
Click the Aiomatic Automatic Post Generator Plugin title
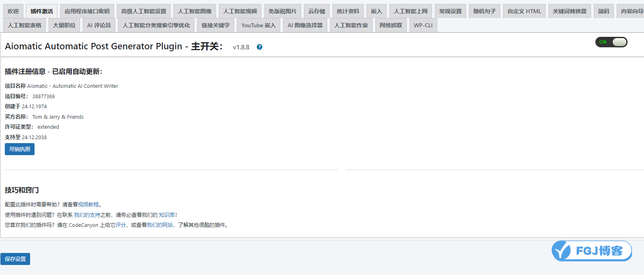coord(94,46)
